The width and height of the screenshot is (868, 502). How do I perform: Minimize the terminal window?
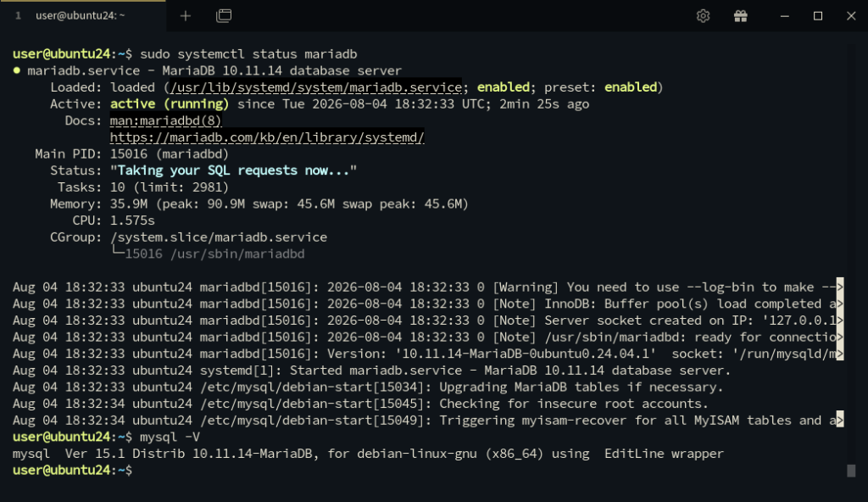pos(784,16)
